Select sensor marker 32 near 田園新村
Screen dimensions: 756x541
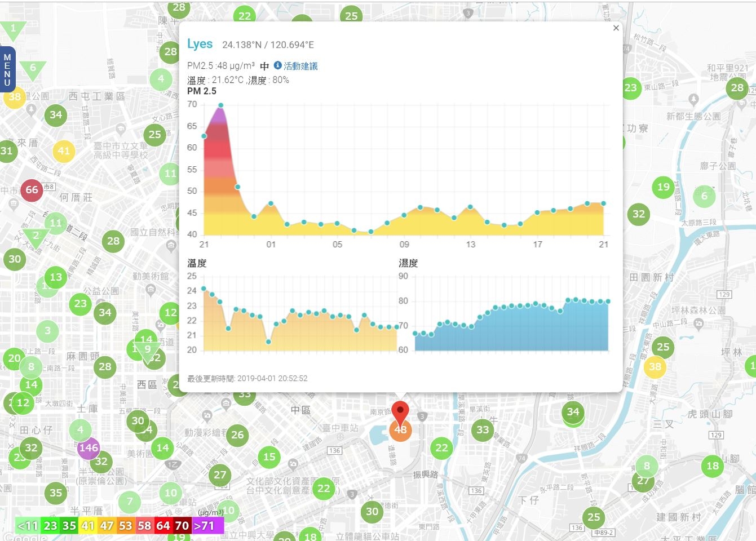pos(639,214)
